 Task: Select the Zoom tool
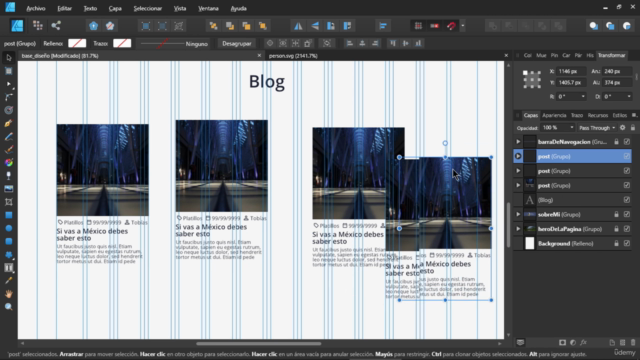click(9, 307)
